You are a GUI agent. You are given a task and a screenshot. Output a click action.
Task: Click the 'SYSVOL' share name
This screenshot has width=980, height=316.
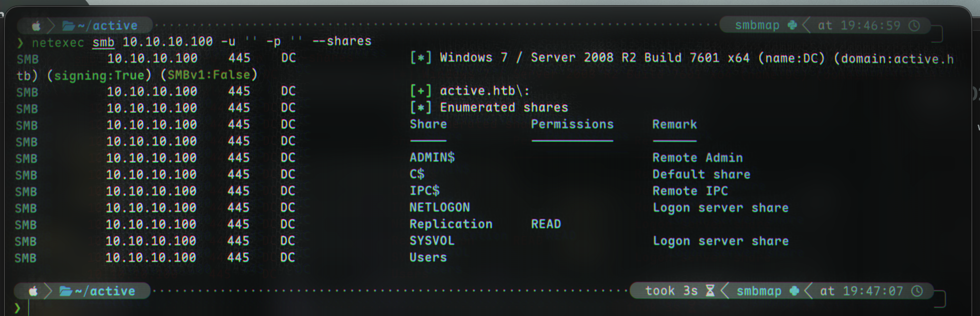click(432, 241)
